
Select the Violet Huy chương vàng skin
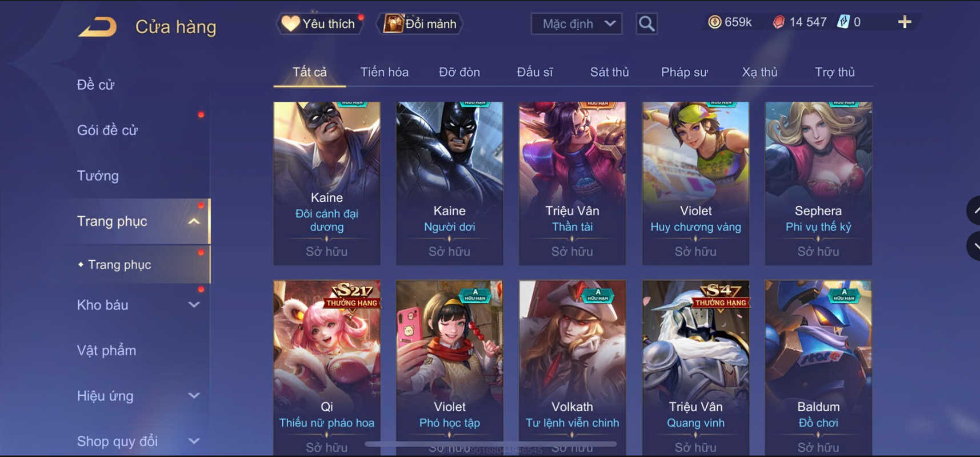(695, 183)
